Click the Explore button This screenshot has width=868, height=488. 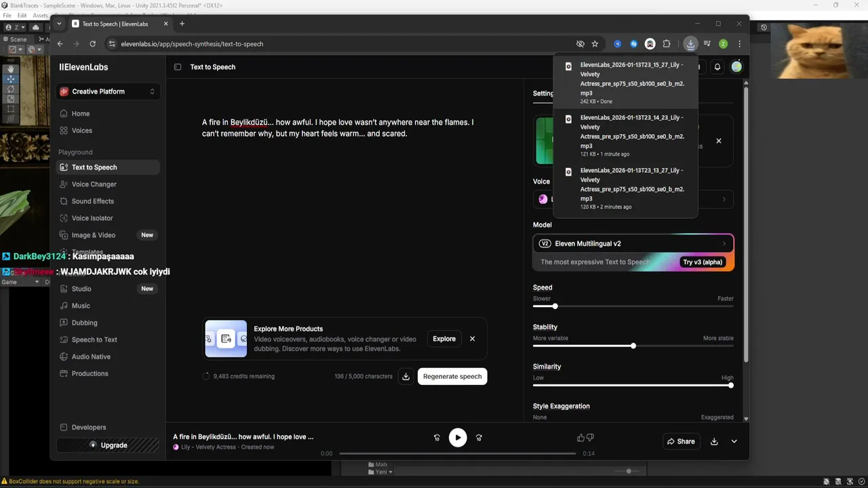444,339
